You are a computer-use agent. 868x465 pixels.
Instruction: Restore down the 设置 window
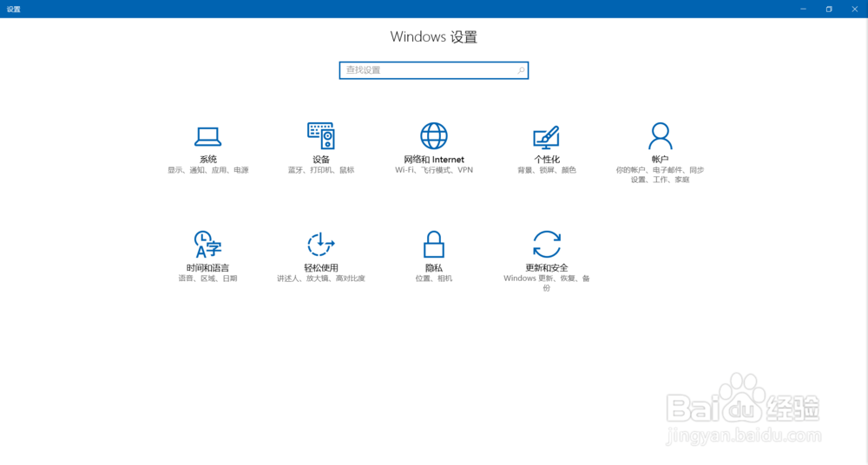coord(829,9)
